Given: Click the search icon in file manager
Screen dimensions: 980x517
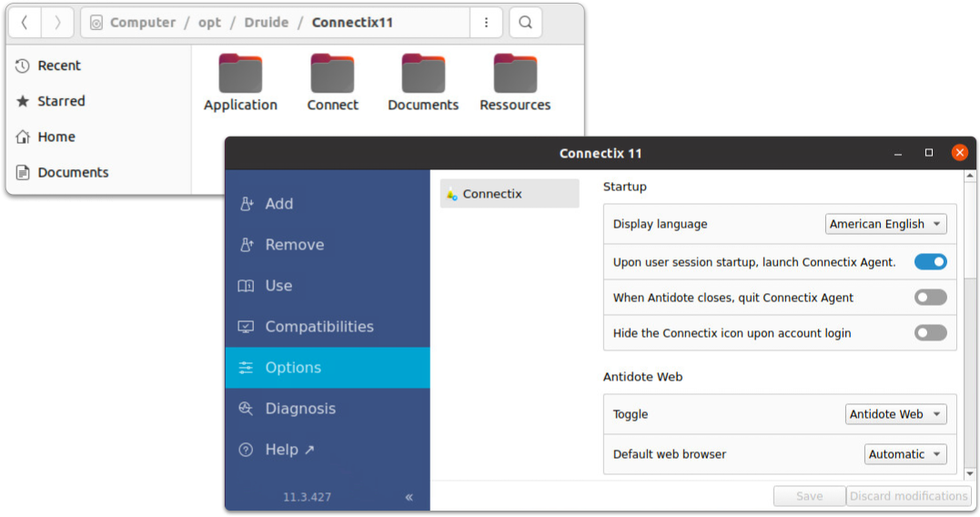Looking at the screenshot, I should [525, 23].
